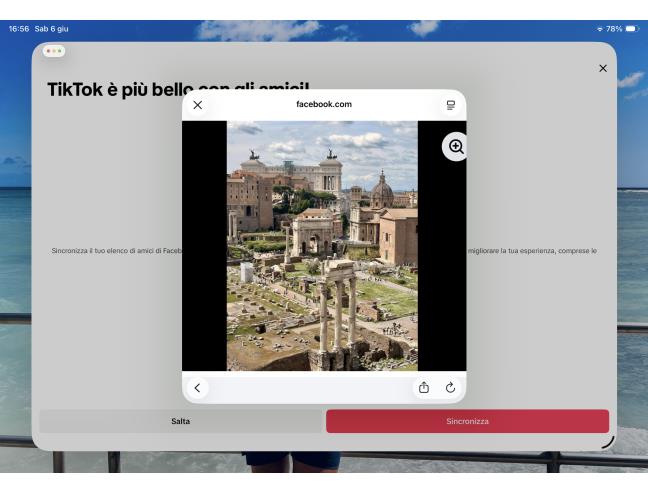Tap the date Sab 6 giu
The width and height of the screenshot is (648, 492).
[51, 29]
